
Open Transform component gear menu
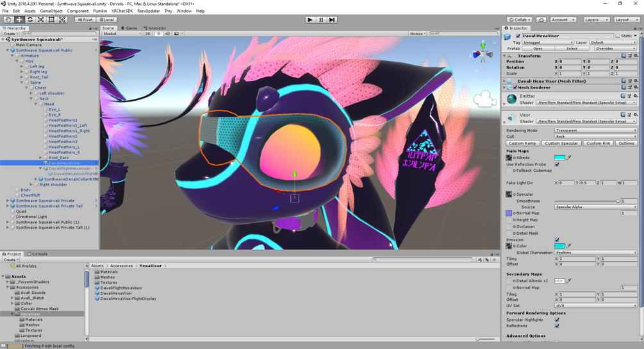(x=636, y=56)
